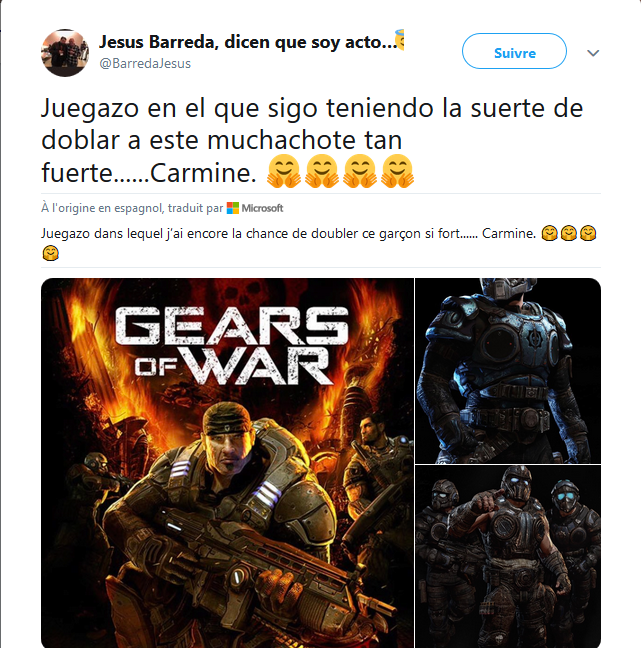Open Jesus Barreda's profile avatar
The height and width of the screenshot is (648, 641).
[65, 52]
